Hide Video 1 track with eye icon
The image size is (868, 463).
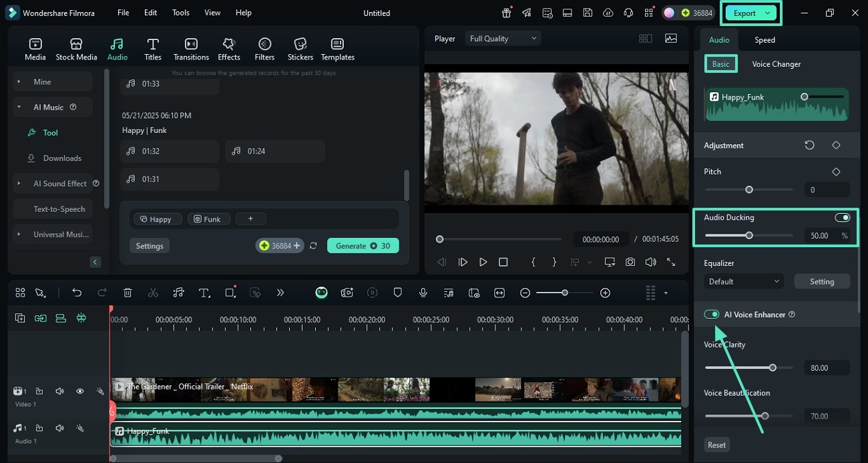(x=79, y=391)
